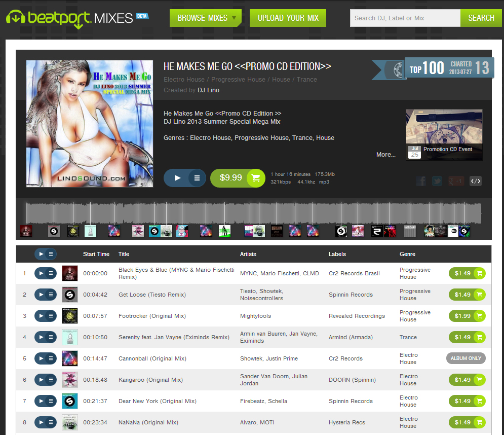Click the Beatport Mixes logo
Image resolution: width=504 pixels, height=435 pixels.
pyautogui.click(x=77, y=19)
